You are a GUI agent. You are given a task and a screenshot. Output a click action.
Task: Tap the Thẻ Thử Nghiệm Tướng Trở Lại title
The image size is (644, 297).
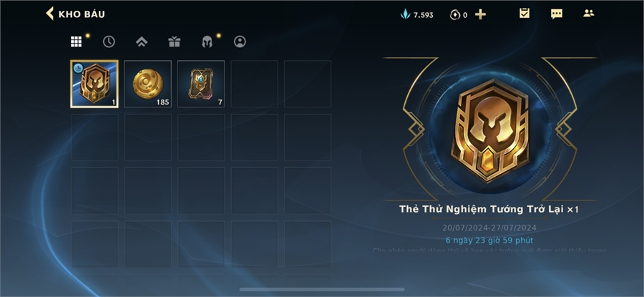pos(482,209)
